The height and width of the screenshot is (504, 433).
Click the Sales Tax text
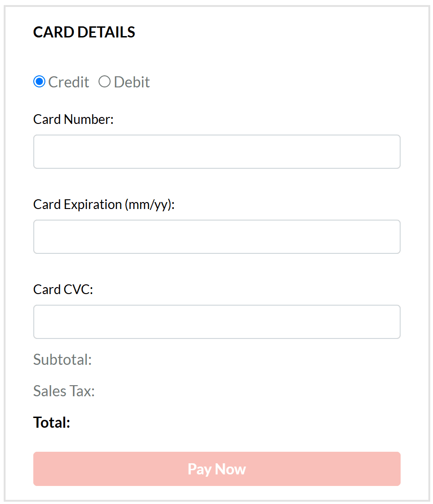pos(64,391)
